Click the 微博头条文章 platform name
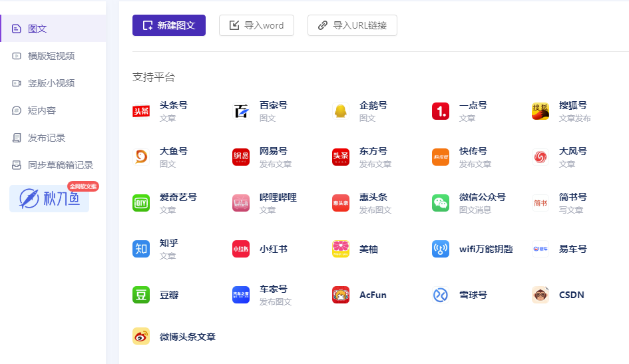 [x=187, y=337]
